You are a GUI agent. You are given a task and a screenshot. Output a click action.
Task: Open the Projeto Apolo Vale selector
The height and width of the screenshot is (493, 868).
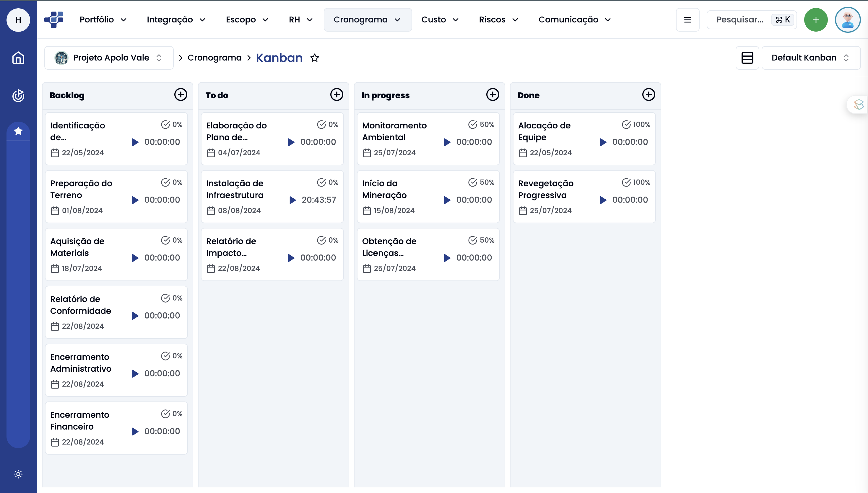point(109,58)
